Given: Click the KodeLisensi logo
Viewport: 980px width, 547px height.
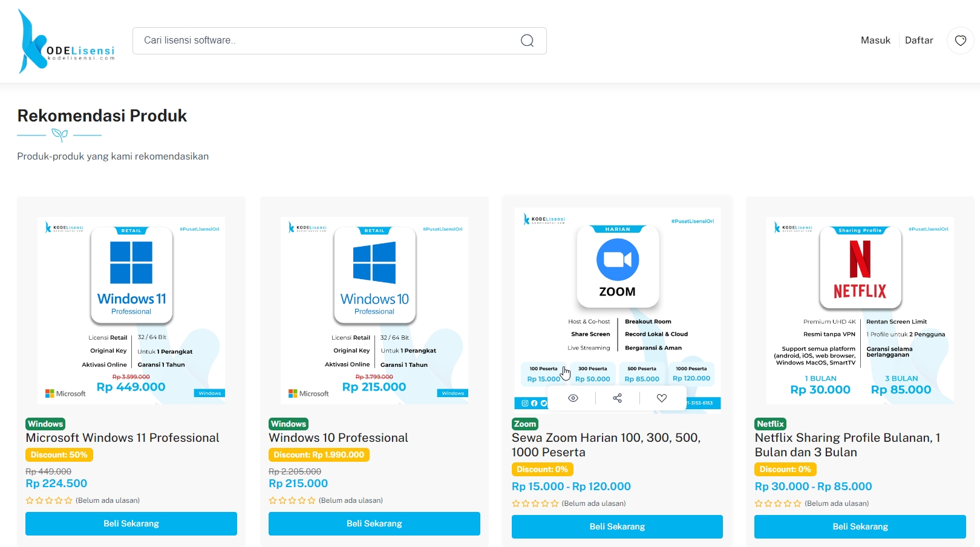Looking at the screenshot, I should [67, 41].
